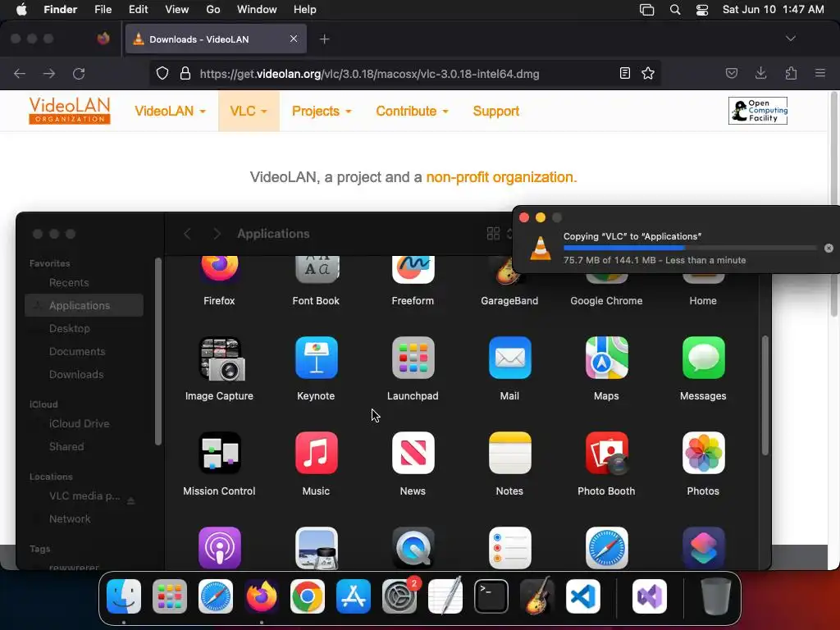The height and width of the screenshot is (630, 840).
Task: Click the VideoLAN Organization logo
Action: (70, 111)
